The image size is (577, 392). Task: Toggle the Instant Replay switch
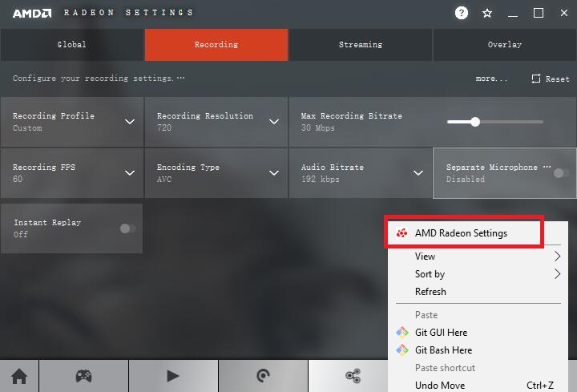[x=127, y=228]
